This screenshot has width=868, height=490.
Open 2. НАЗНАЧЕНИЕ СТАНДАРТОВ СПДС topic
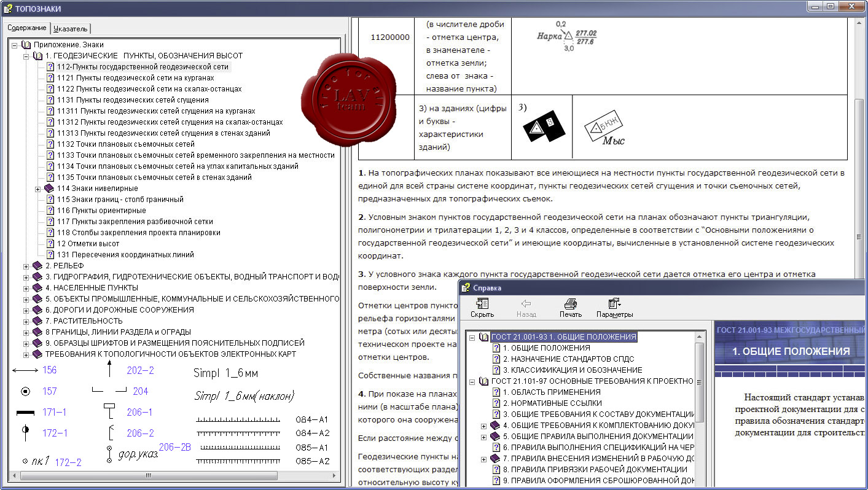(568, 359)
